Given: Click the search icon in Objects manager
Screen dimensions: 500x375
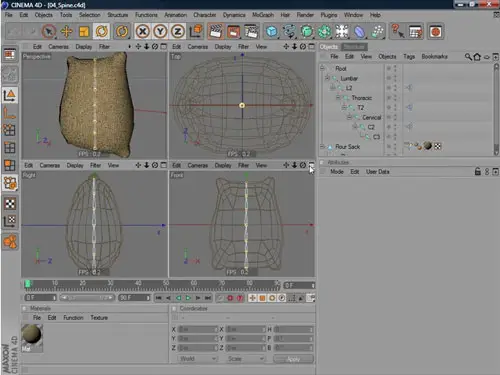Looking at the screenshot, I should pos(468,57).
